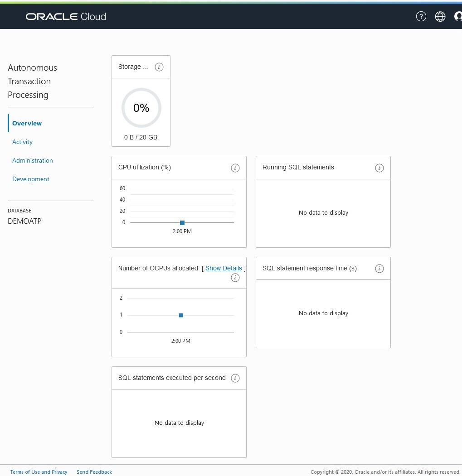Click the OCPUs allocated data point
462x476 pixels.
click(181, 315)
